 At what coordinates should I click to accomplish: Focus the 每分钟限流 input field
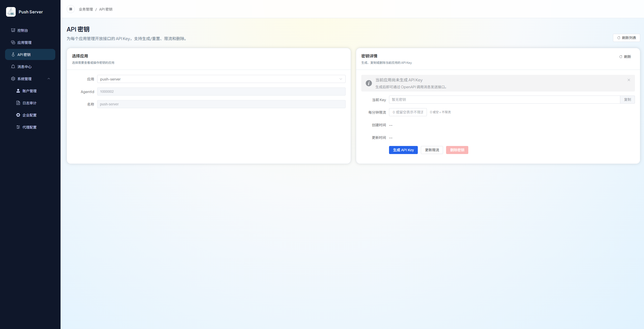408,112
